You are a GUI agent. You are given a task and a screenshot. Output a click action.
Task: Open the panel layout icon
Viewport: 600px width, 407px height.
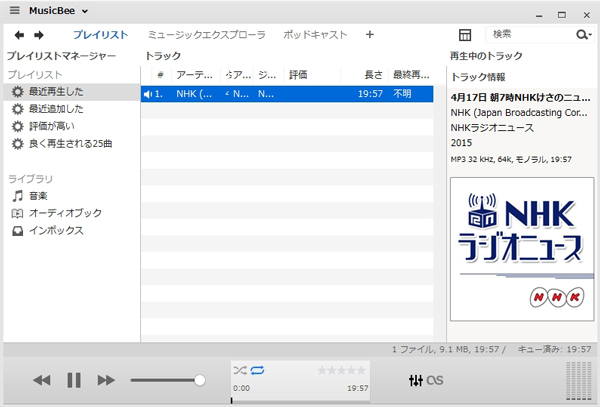click(x=465, y=35)
